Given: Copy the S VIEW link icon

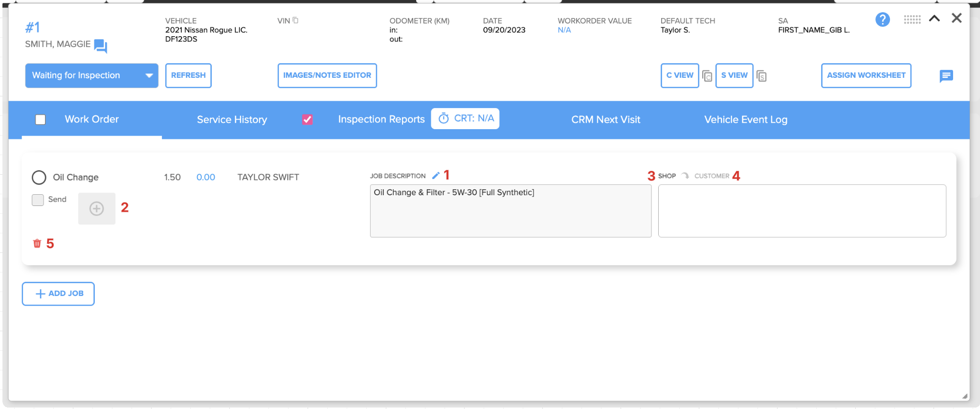Looking at the screenshot, I should pyautogui.click(x=761, y=76).
